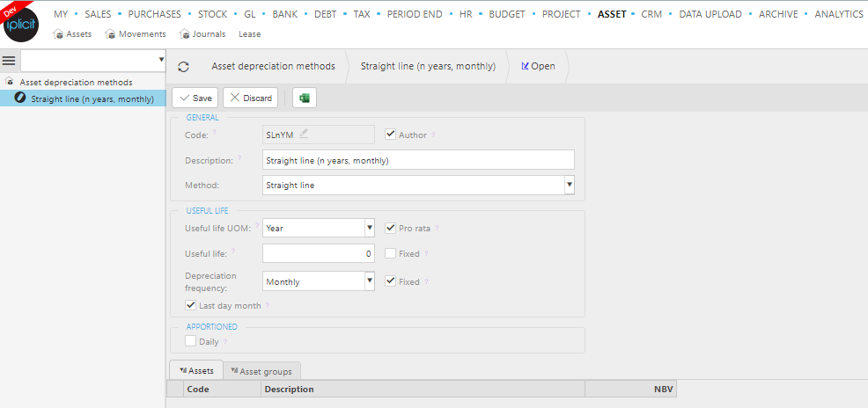Open the Useful life UOM dropdown
The image size is (868, 408).
pyautogui.click(x=370, y=227)
